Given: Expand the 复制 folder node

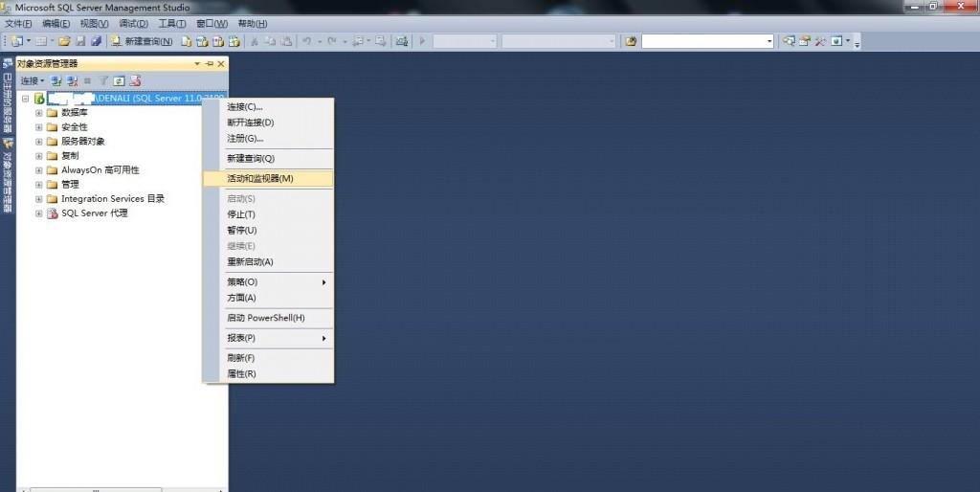Looking at the screenshot, I should 38,156.
